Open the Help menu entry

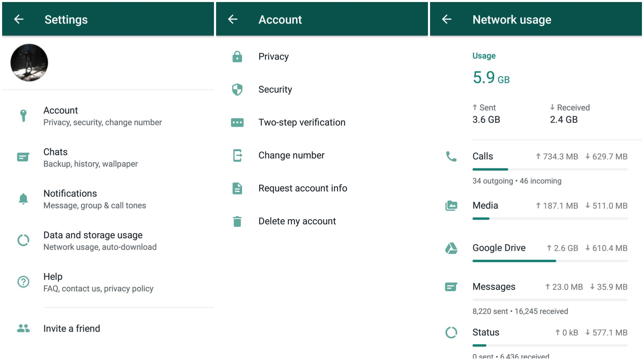point(98,282)
